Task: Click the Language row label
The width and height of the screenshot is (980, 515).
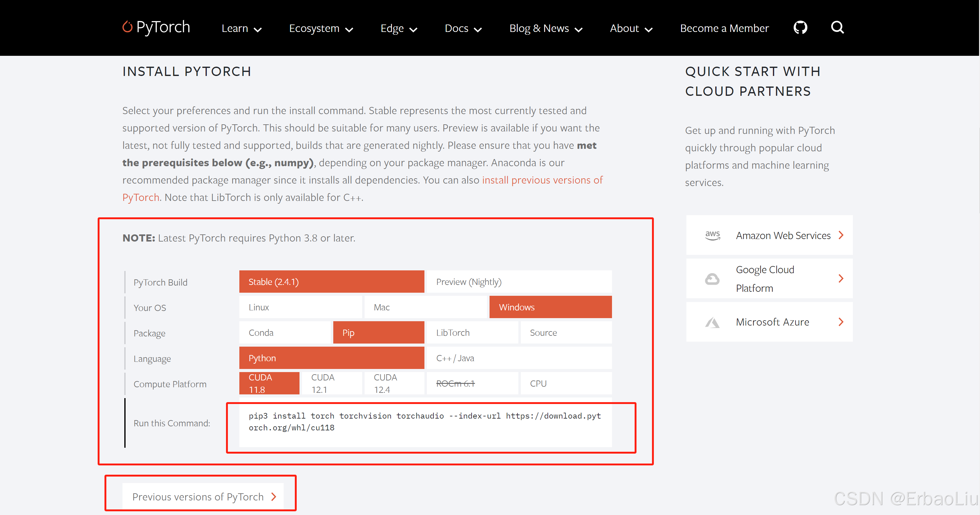Action: click(152, 359)
